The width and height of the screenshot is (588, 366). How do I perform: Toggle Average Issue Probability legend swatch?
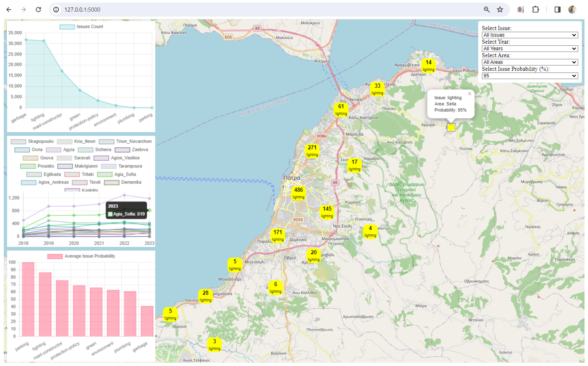55,256
